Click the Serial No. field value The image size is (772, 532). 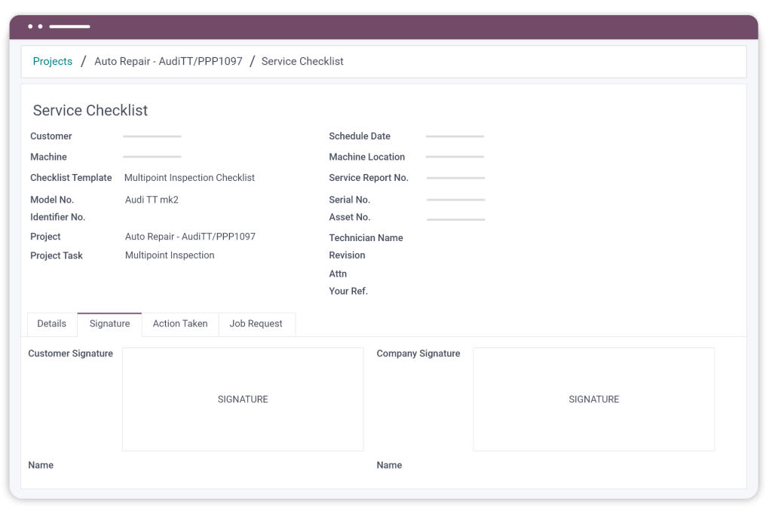pyautogui.click(x=455, y=200)
